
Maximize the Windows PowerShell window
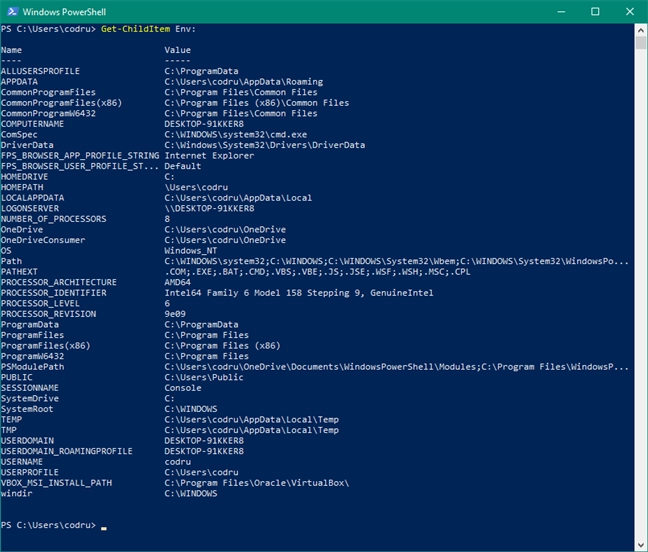click(x=595, y=12)
